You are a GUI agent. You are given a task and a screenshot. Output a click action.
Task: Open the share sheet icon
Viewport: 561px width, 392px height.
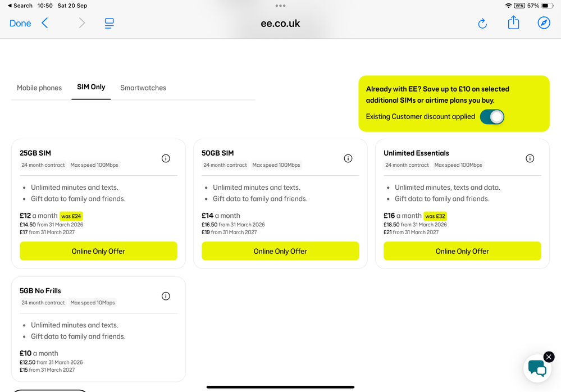513,22
